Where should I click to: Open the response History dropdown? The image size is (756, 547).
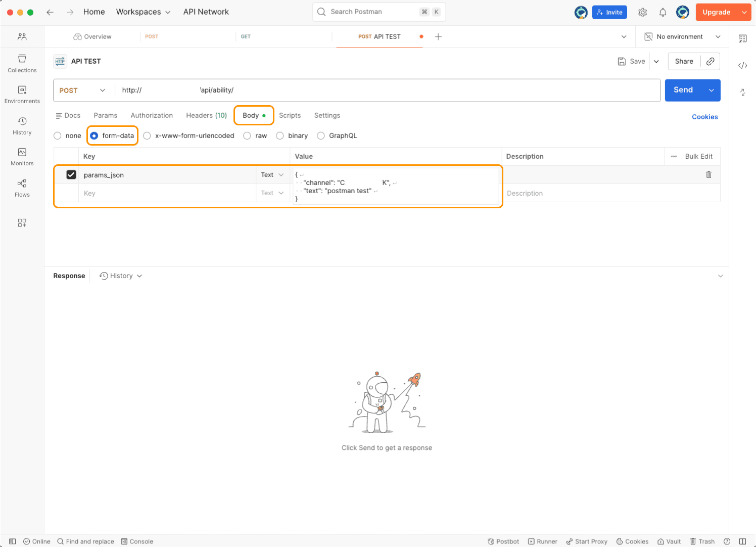pos(121,276)
